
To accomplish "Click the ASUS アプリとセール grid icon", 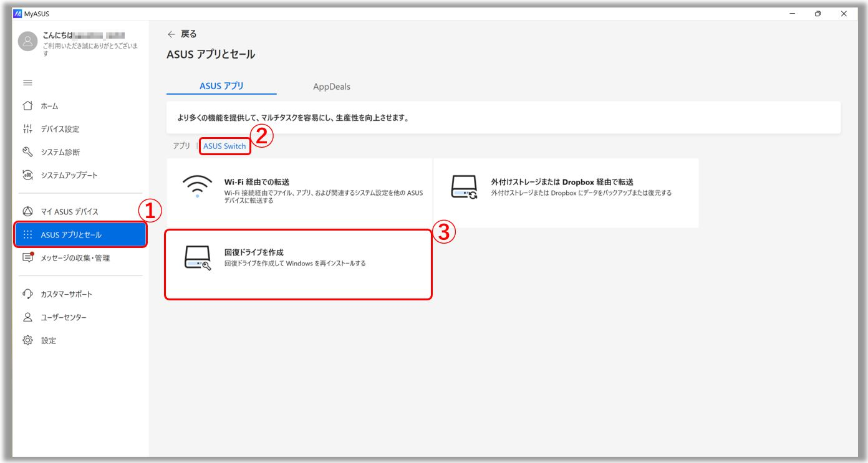I will coord(27,235).
